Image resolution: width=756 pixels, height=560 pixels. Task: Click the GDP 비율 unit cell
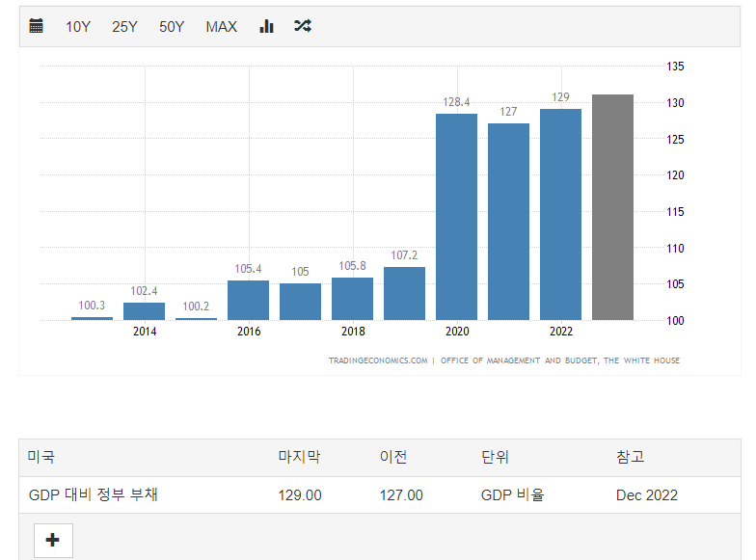(x=513, y=495)
